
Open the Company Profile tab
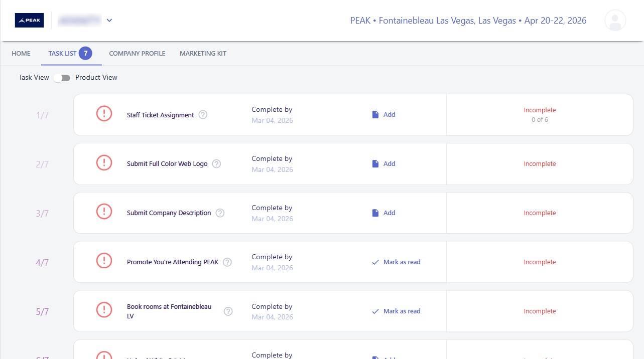point(137,54)
